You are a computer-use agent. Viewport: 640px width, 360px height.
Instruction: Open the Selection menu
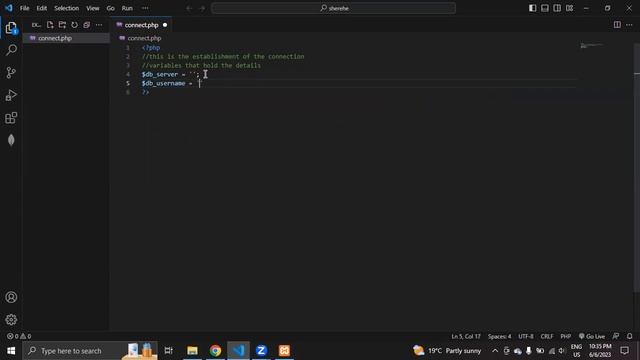(67, 8)
